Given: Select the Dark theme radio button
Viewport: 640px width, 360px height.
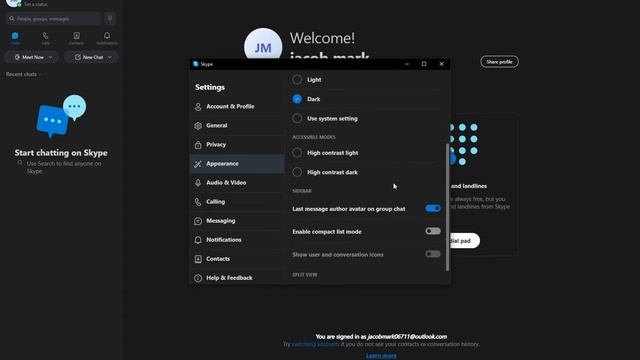Looking at the screenshot, I should pos(297,99).
